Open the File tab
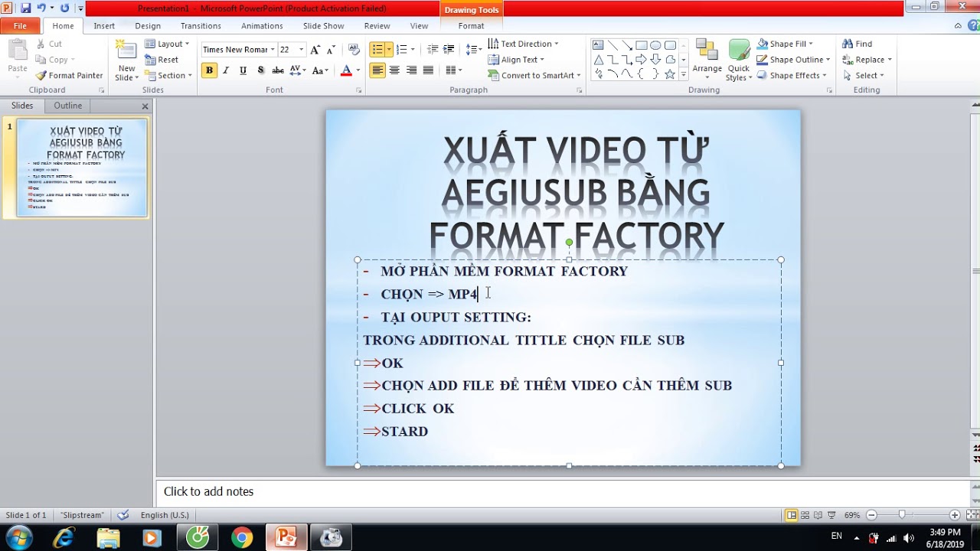Image resolution: width=980 pixels, height=551 pixels. point(20,26)
